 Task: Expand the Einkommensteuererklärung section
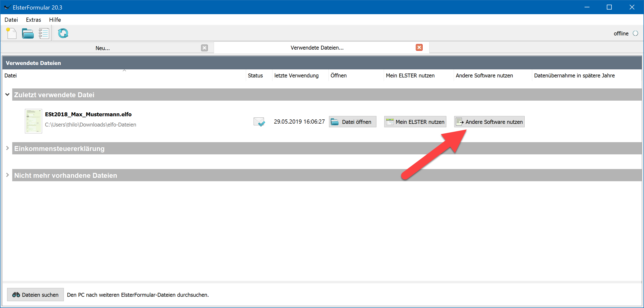point(8,148)
